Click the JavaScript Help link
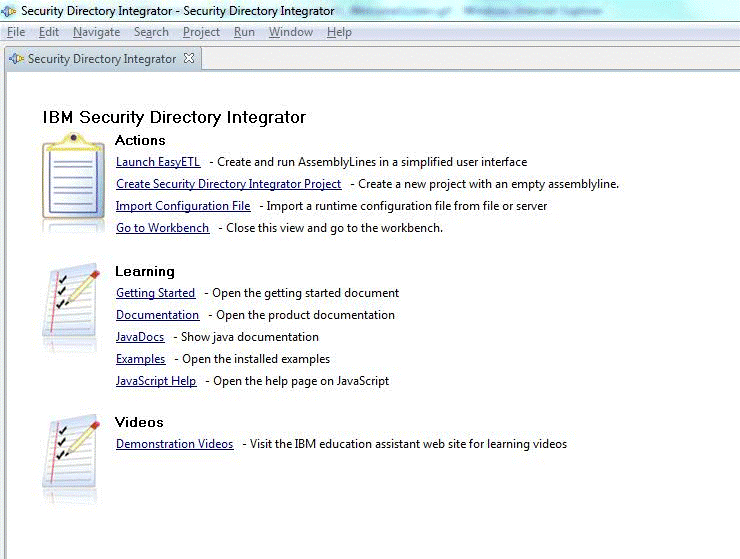This screenshot has width=740, height=559. (156, 381)
